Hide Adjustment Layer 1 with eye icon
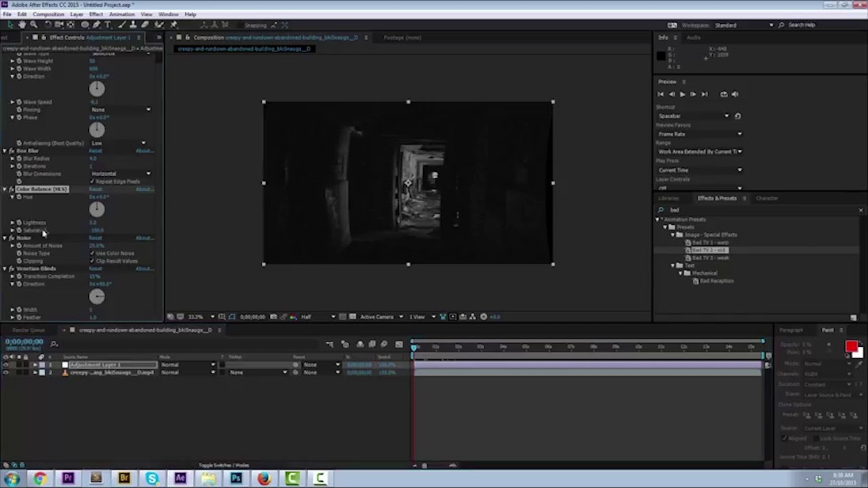 6,365
